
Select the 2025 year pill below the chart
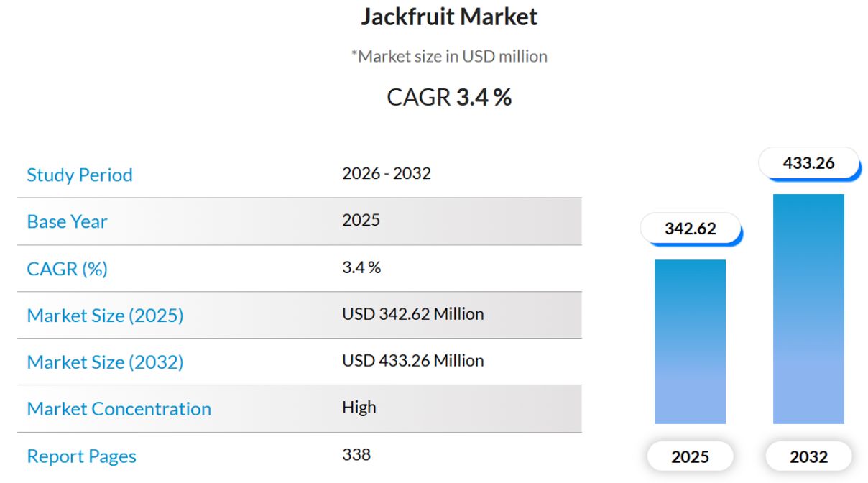pos(690,456)
